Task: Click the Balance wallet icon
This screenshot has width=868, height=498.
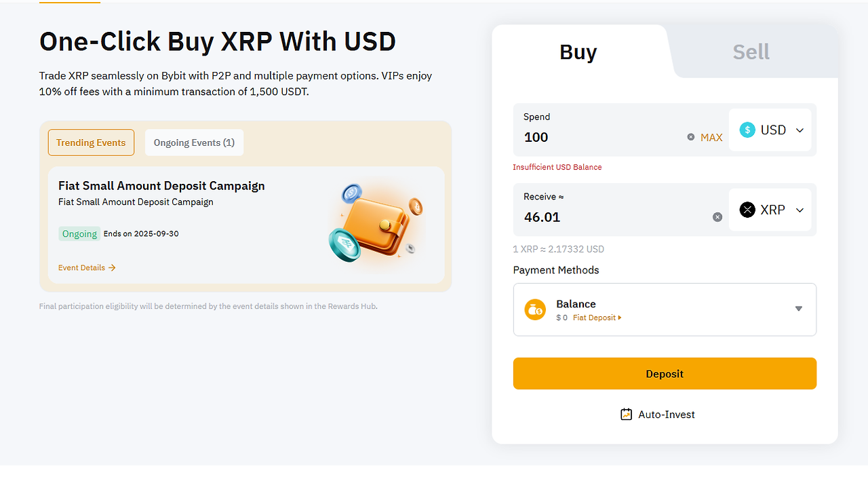Action: tap(535, 309)
